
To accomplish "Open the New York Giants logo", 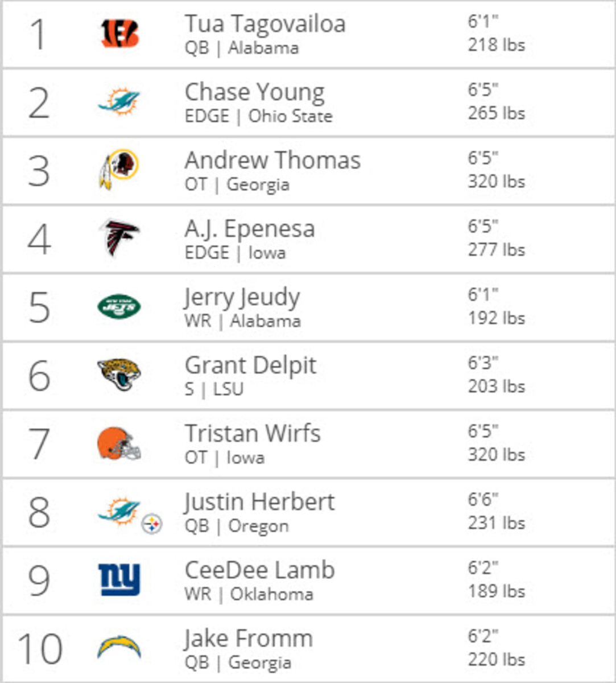I will pos(119,580).
